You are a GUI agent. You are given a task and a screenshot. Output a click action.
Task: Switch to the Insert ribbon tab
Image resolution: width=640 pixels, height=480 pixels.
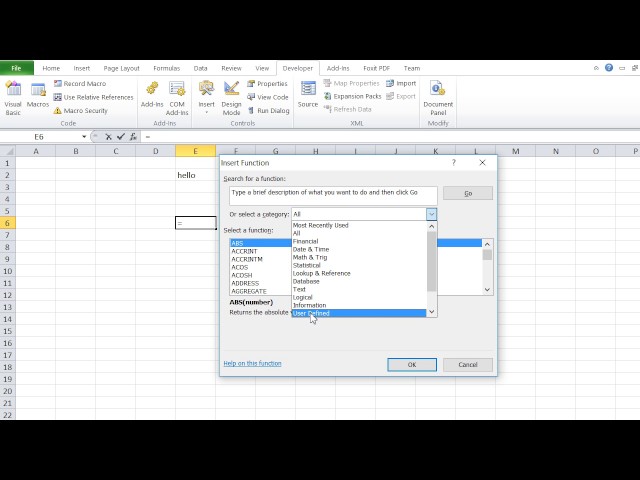[82, 68]
